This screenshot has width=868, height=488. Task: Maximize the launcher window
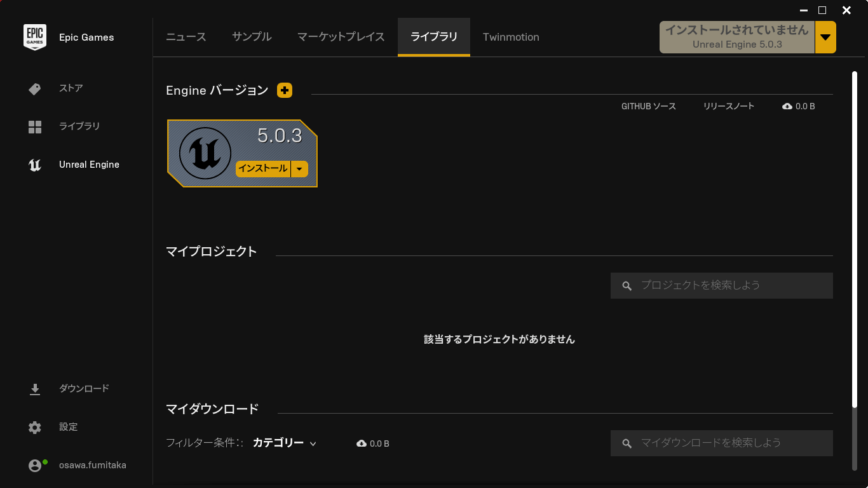pos(822,10)
